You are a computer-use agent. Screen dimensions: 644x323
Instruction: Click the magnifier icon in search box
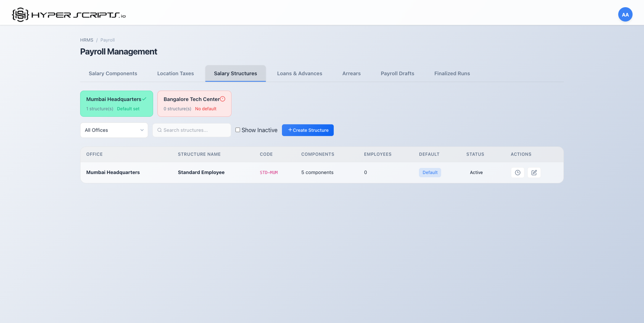click(x=159, y=130)
